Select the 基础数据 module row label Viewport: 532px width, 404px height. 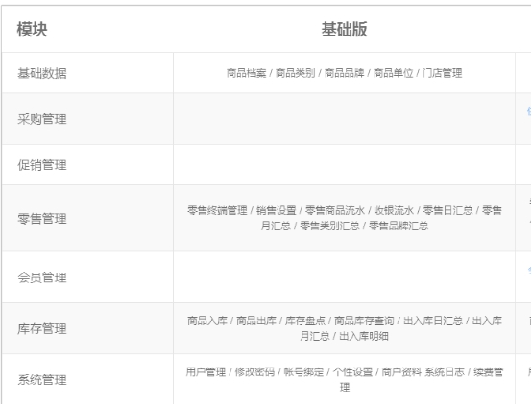42,73
